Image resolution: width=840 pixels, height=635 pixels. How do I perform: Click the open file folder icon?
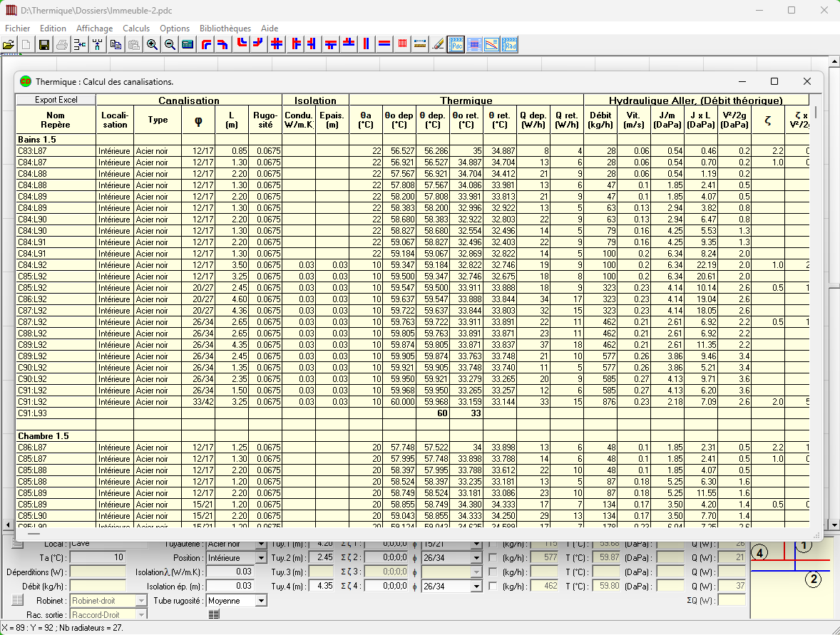click(x=9, y=44)
